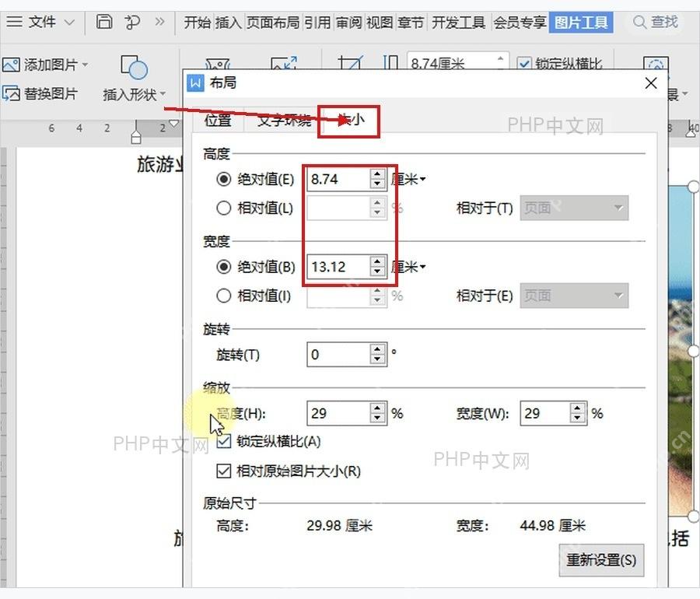Click the 查找 search icon
This screenshot has height=599, width=700.
(639, 22)
